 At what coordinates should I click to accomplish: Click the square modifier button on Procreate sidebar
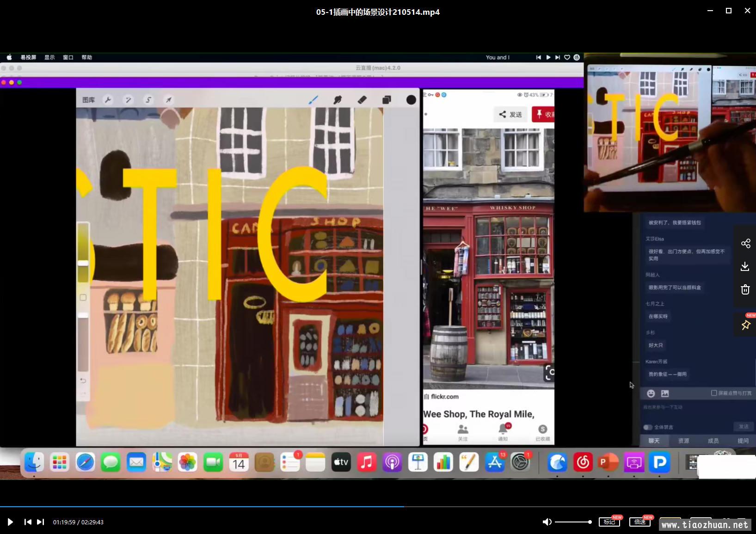pyautogui.click(x=83, y=297)
